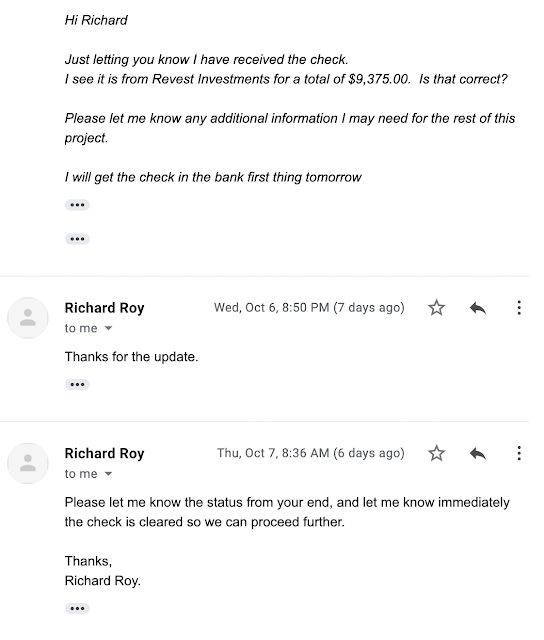Expand second trimmed content ellipsis in top message
The width and height of the screenshot is (544, 640).
[77, 239]
